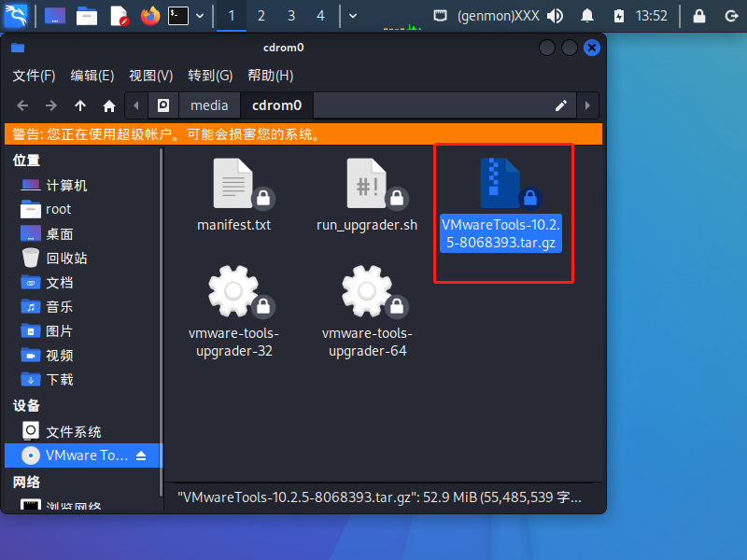Switch to workspace 2
Image resolution: width=747 pixels, height=560 pixels.
pos(261,16)
